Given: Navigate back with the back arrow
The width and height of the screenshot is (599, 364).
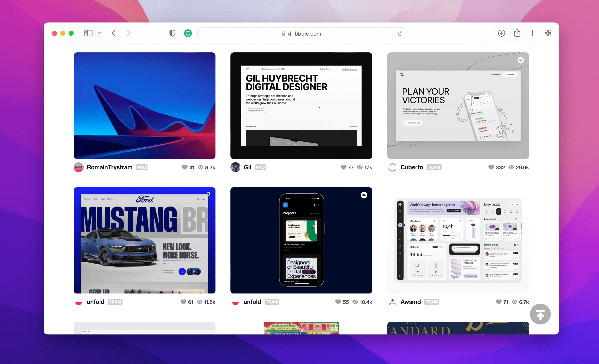Looking at the screenshot, I should 113,33.
